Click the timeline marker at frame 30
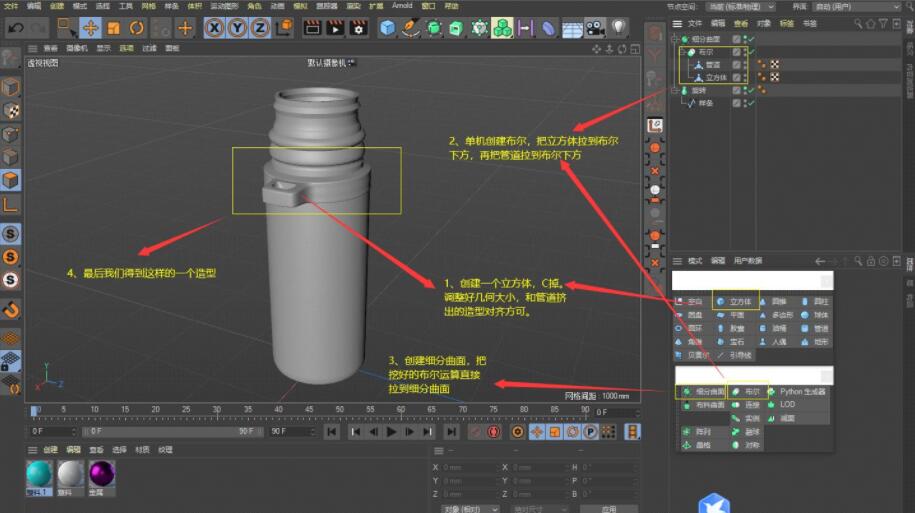Image resolution: width=915 pixels, height=513 pixels. 216,412
